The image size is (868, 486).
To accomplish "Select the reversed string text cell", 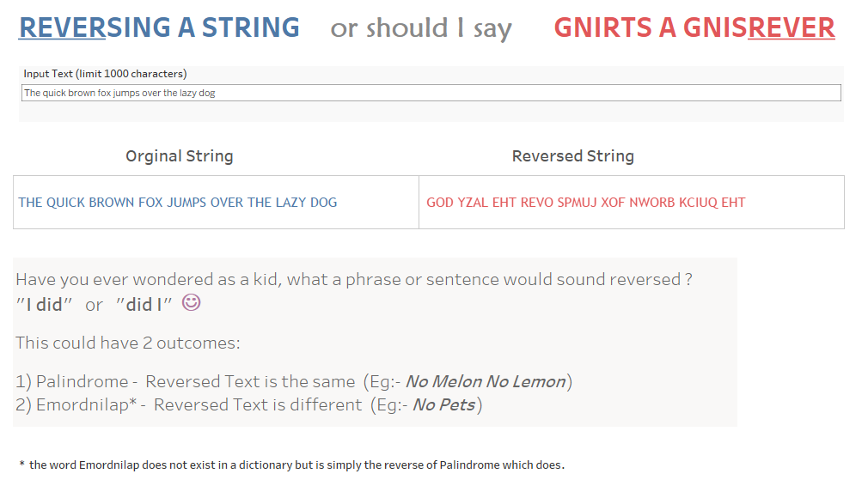I will [632, 203].
